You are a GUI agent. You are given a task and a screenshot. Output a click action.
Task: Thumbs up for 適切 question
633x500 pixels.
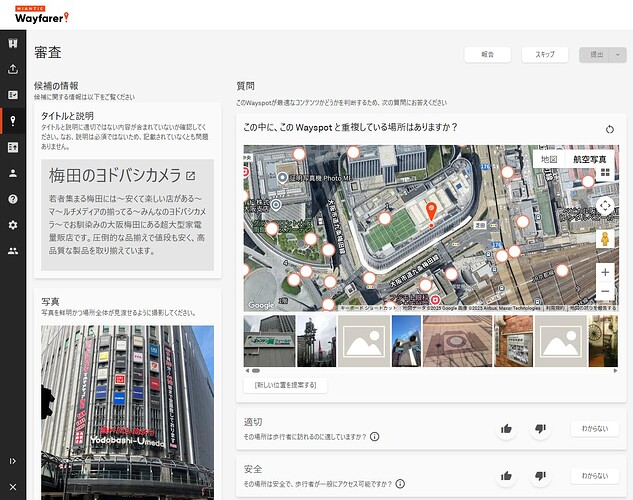click(506, 429)
